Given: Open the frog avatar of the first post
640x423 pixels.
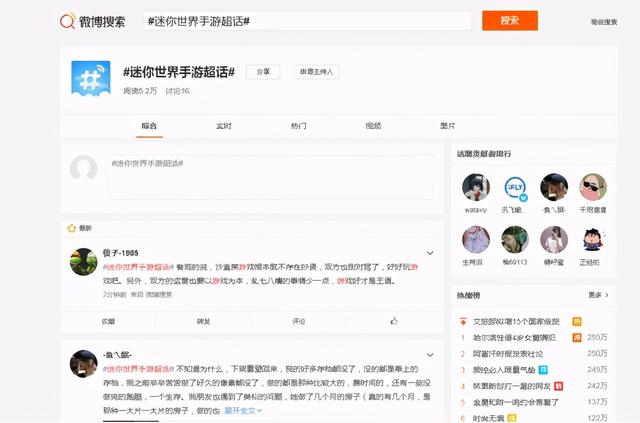Looking at the screenshot, I should pos(84,261).
